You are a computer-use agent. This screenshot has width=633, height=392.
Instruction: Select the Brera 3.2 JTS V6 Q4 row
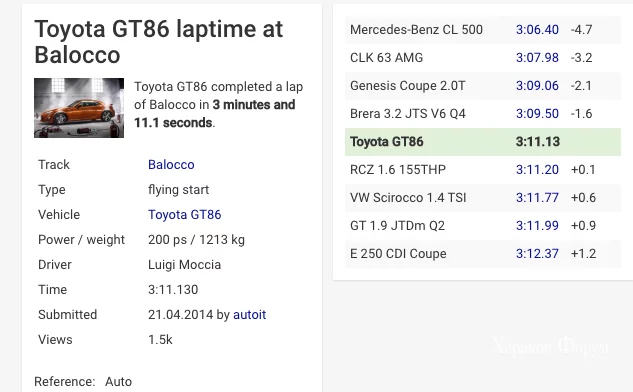tap(483, 114)
